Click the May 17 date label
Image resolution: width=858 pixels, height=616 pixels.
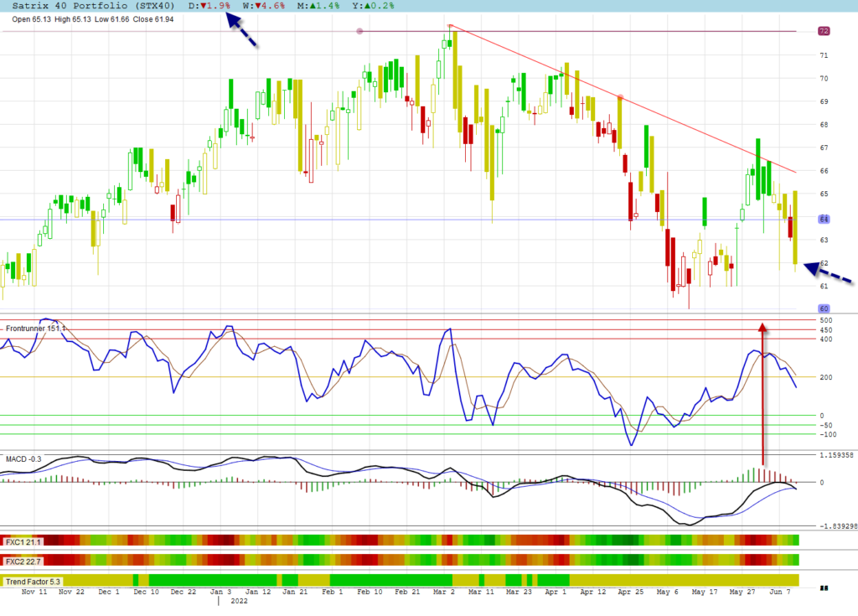(705, 592)
